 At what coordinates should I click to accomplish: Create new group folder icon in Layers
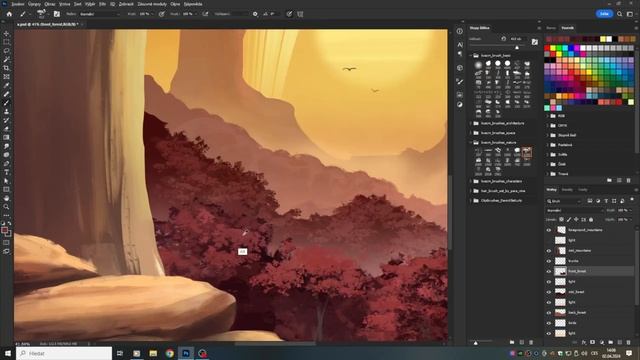611,342
